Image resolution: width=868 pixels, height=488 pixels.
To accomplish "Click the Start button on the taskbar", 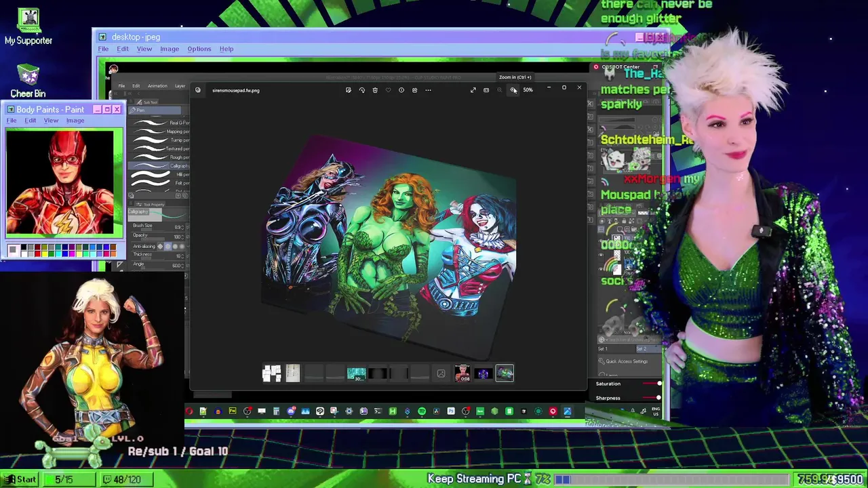I will pos(20,479).
